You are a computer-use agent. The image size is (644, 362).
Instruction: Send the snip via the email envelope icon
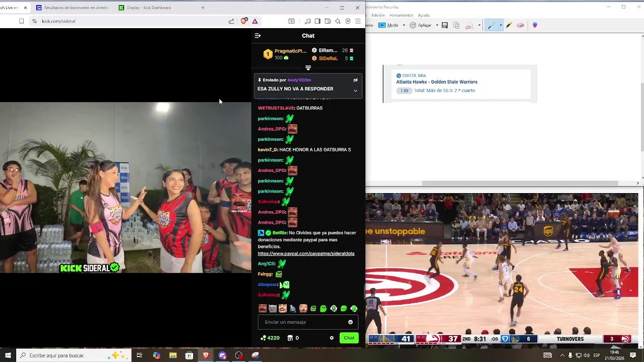coord(469,25)
